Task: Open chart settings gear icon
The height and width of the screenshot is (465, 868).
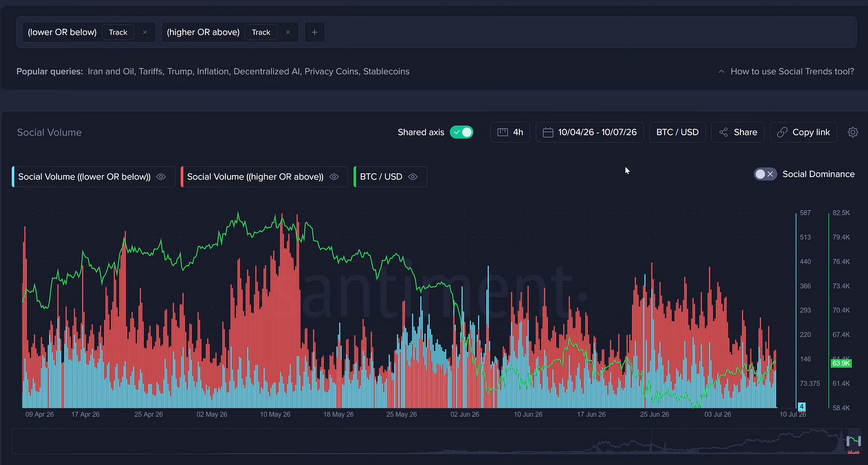Action: 852,132
